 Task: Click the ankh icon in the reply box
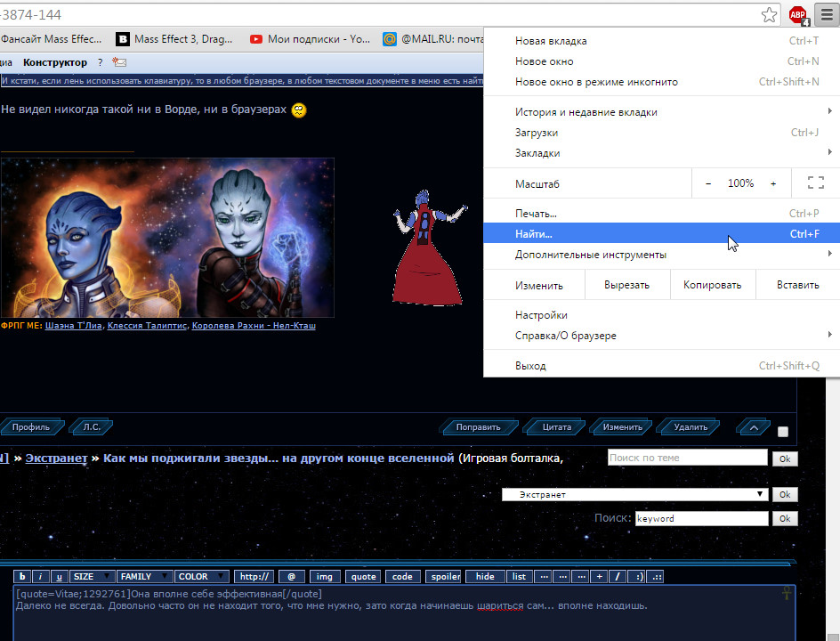coord(787,593)
